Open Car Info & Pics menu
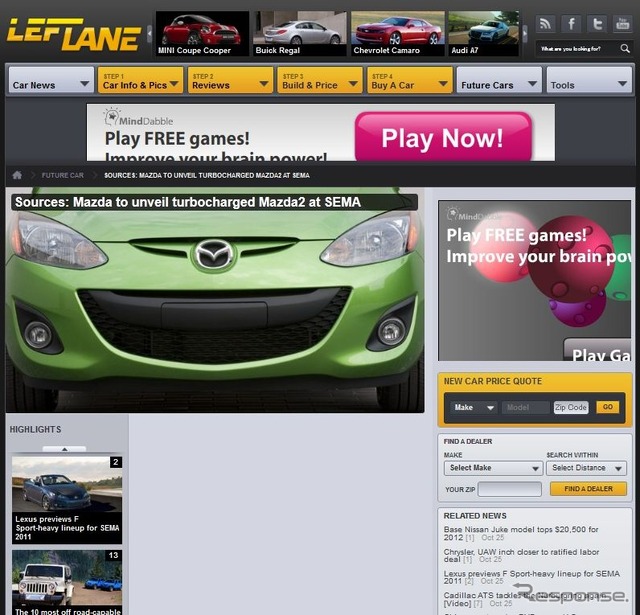The image size is (640, 615). click(140, 80)
